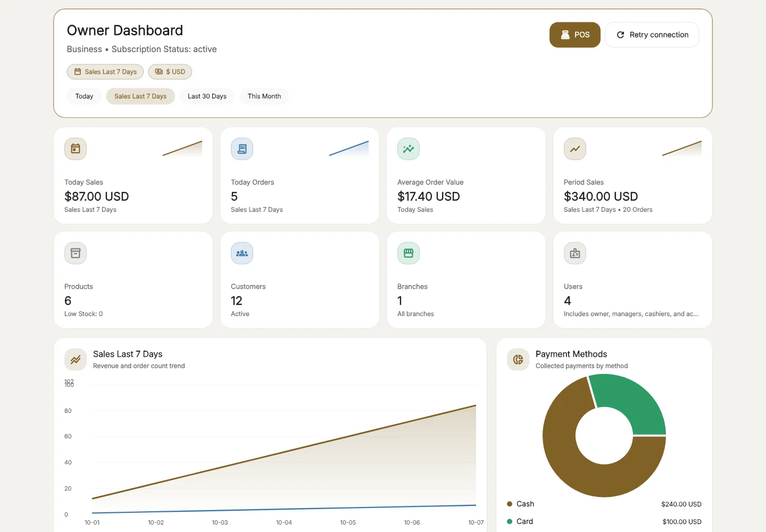Click the Sales Last 7 Days badge chip
The height and width of the screenshot is (532, 766).
105,72
